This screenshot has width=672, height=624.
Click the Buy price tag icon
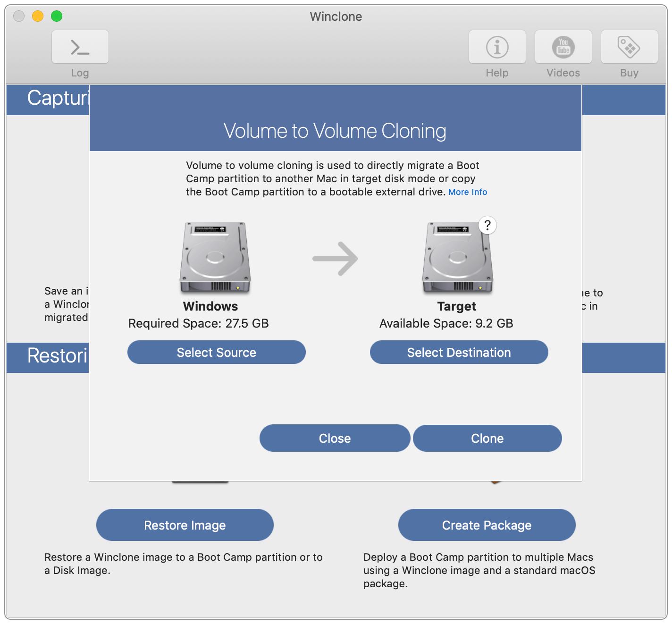pos(629,47)
